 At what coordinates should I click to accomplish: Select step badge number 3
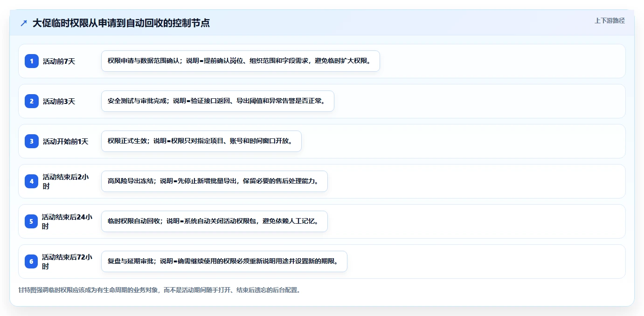click(32, 141)
